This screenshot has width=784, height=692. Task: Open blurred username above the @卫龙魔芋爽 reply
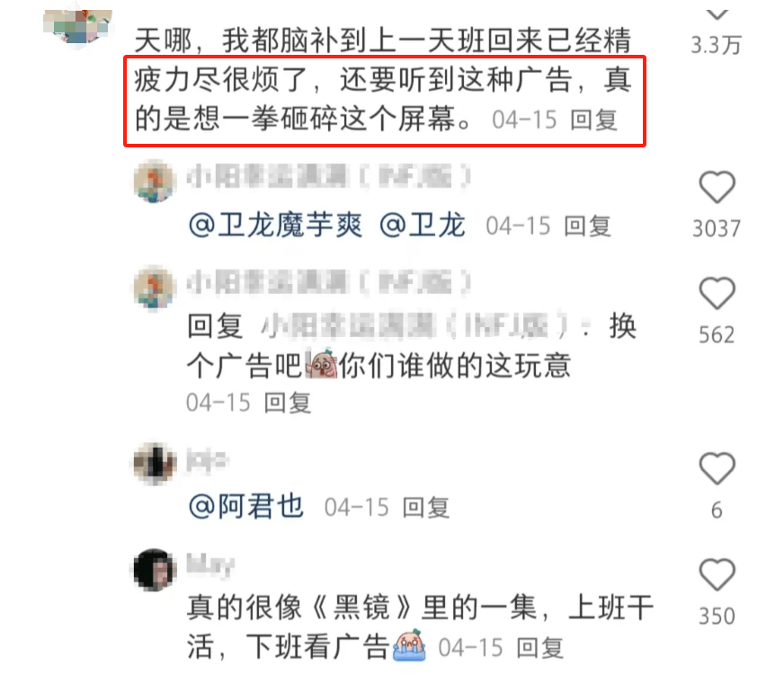329,176
